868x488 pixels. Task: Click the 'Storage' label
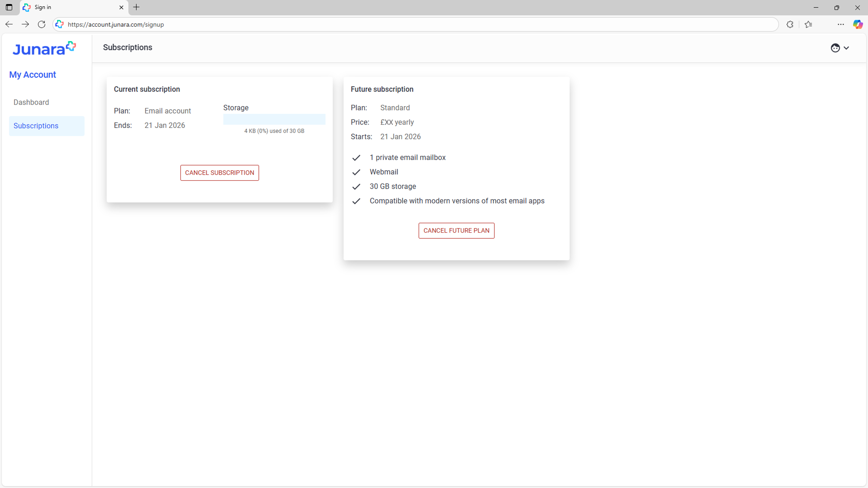tap(236, 108)
